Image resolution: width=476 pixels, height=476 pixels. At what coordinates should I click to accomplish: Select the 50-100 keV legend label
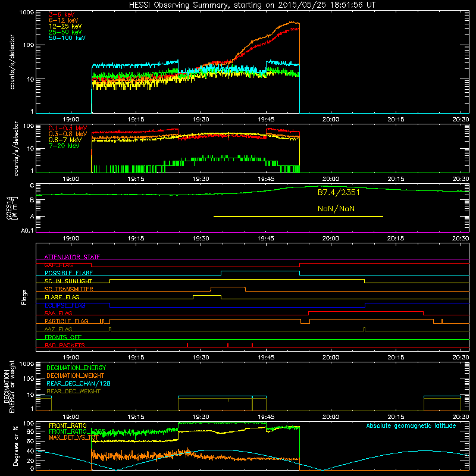pos(67,38)
